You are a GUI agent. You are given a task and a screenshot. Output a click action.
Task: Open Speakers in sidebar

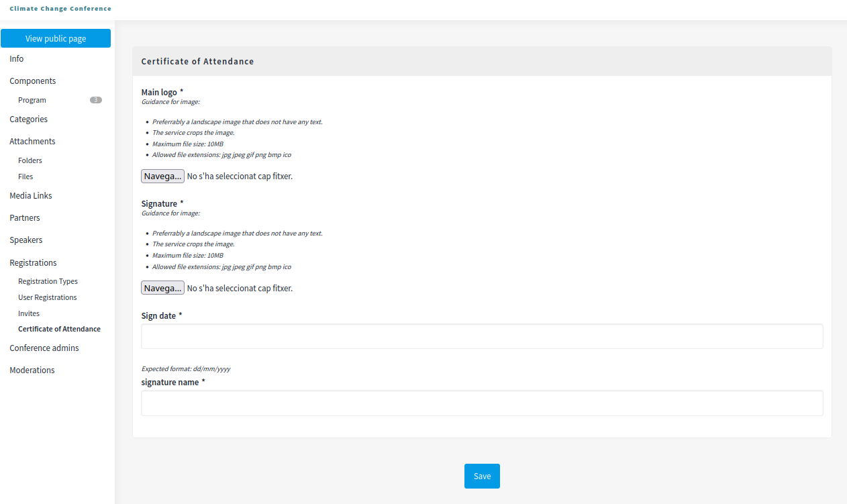(x=26, y=240)
